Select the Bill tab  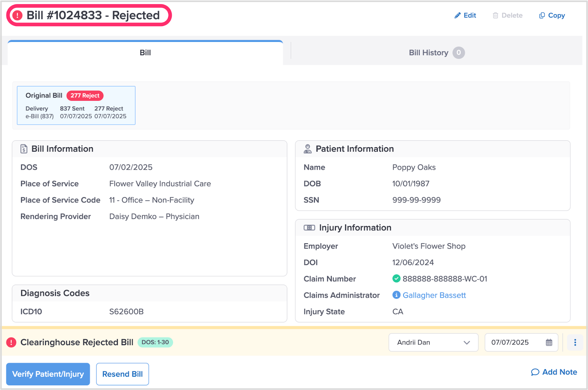pyautogui.click(x=145, y=53)
